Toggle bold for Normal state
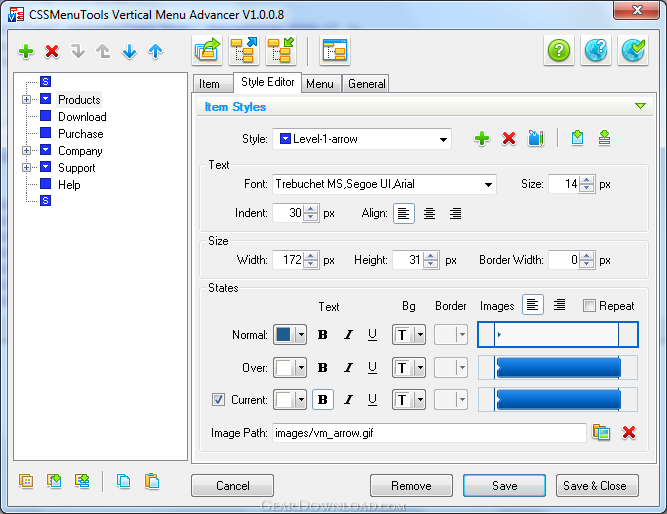 point(322,335)
